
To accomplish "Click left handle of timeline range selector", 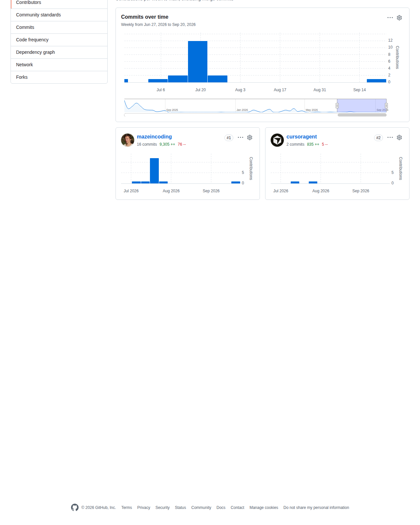I will [x=337, y=106].
